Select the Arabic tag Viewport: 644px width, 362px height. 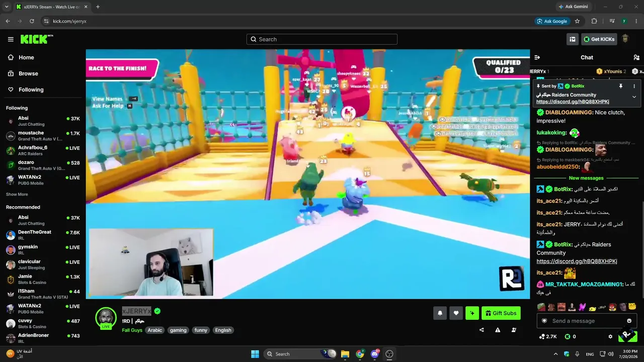click(x=154, y=330)
